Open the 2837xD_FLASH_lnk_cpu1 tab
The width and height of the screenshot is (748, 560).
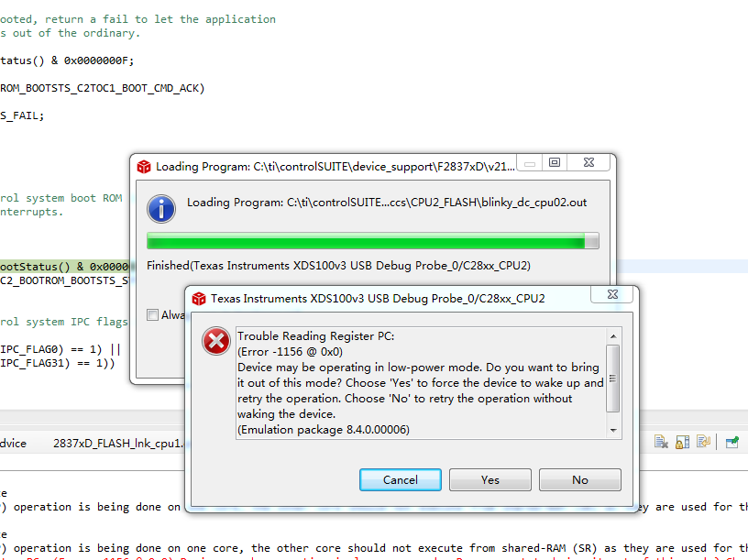point(117,444)
